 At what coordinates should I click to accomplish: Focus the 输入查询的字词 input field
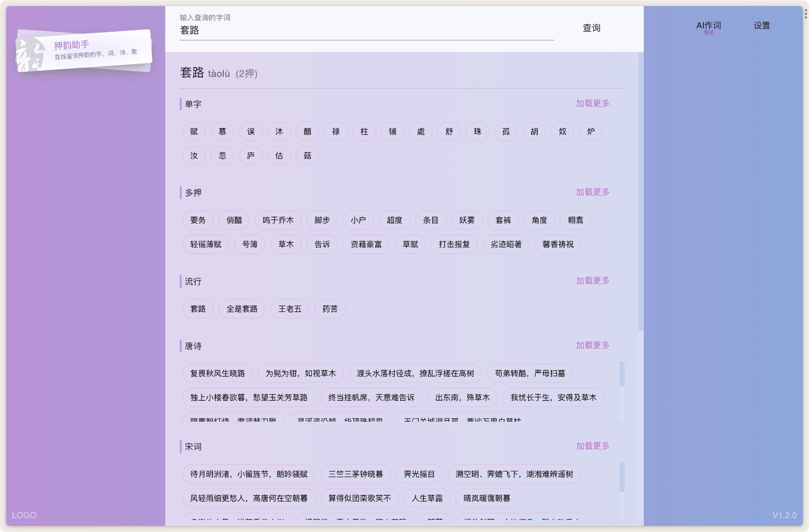coord(367,30)
